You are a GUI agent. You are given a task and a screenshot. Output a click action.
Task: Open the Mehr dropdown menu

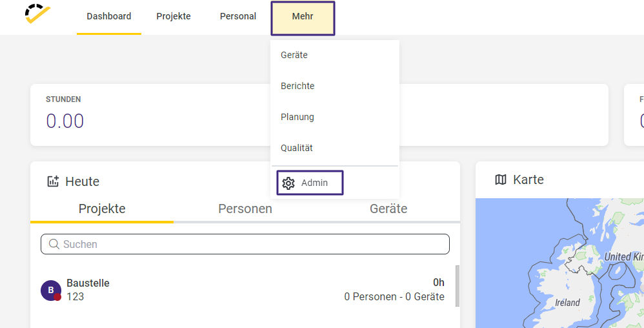[x=303, y=17]
